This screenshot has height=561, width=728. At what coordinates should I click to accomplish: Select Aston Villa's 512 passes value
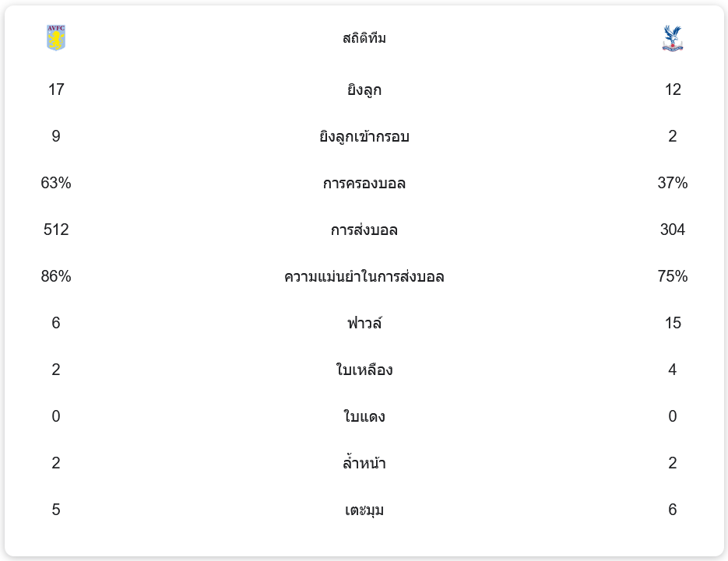point(56,230)
